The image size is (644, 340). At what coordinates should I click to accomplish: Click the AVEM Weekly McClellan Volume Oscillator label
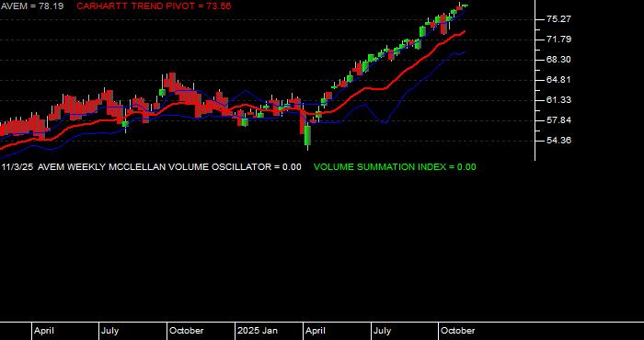point(169,167)
